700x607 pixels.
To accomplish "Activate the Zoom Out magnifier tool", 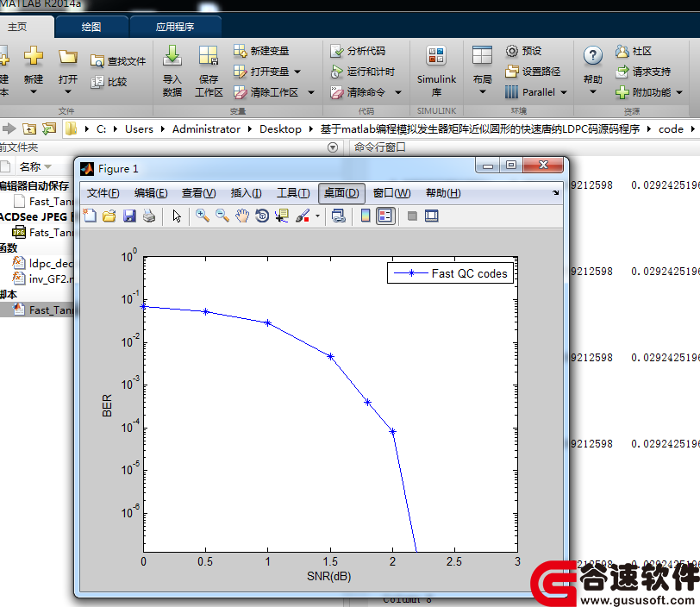I will (x=222, y=216).
